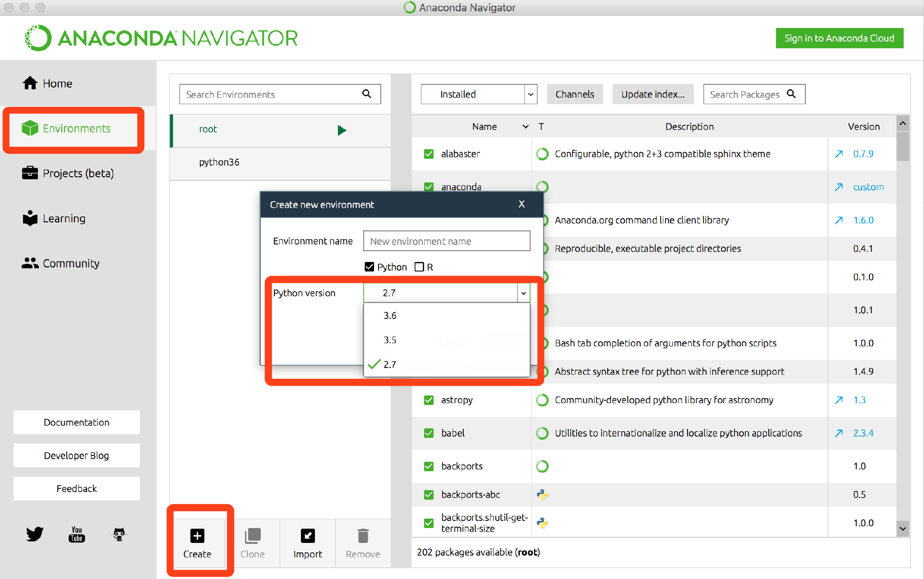This screenshot has width=924, height=579.
Task: Sort packages by Name column arrow
Action: 526,127
